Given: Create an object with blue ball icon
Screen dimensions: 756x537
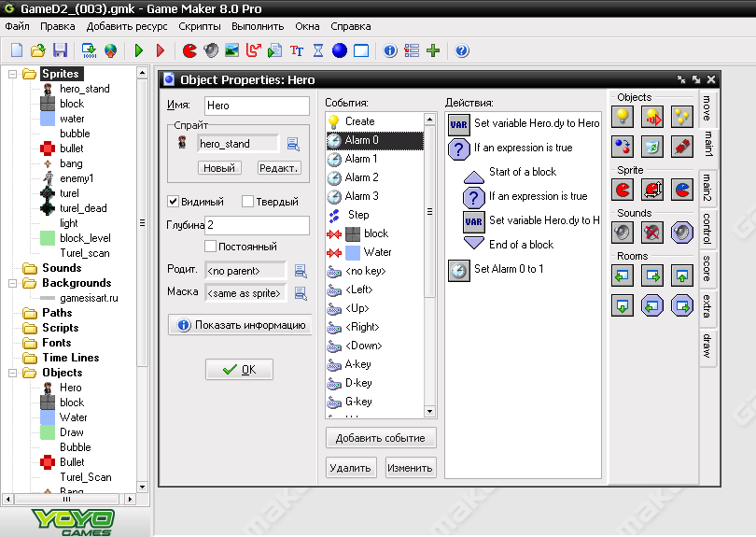Looking at the screenshot, I should pos(340,50).
